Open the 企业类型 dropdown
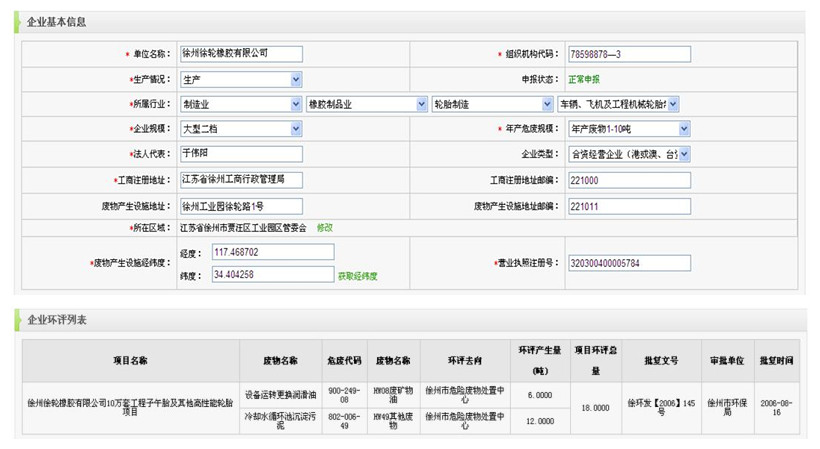Image resolution: width=820 pixels, height=449 pixels. [x=629, y=155]
